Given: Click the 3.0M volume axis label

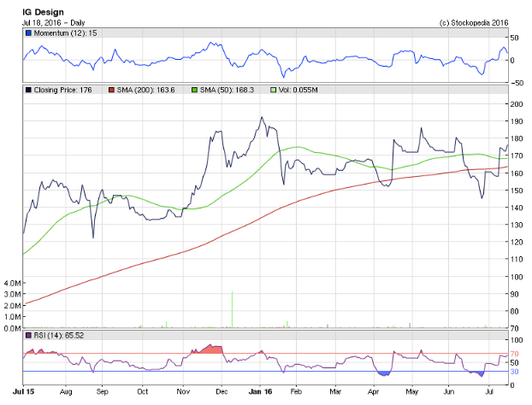Looking at the screenshot, I should [12, 294].
